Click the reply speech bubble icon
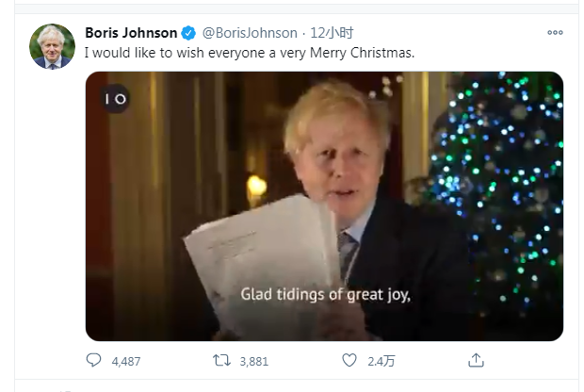The width and height of the screenshot is (584, 392). click(x=93, y=360)
